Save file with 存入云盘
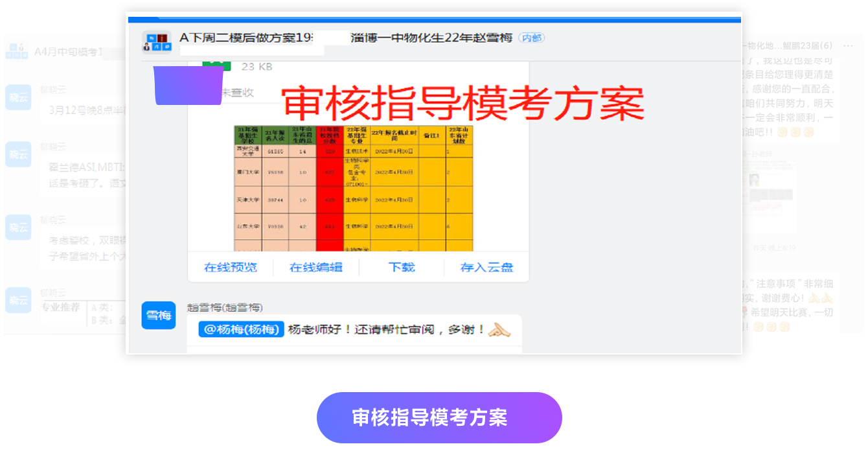Viewport: 868px width, 466px height. [x=486, y=267]
